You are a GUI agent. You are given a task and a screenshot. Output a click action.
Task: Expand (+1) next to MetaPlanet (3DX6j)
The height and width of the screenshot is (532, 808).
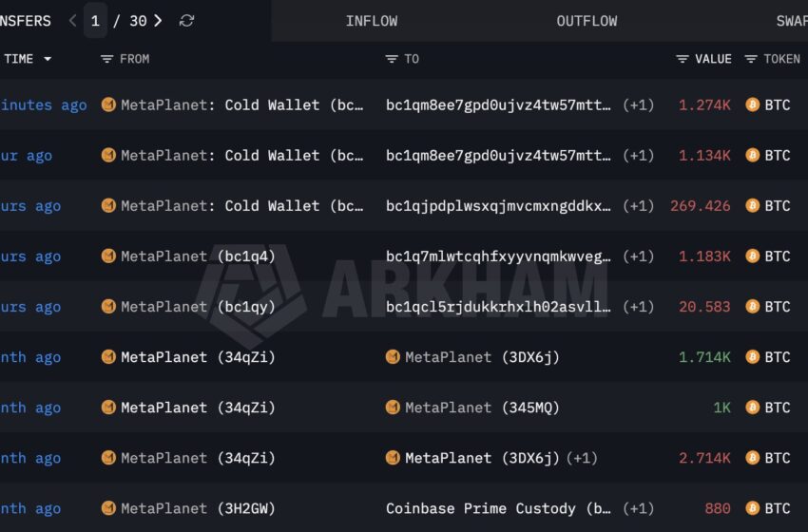point(582,458)
